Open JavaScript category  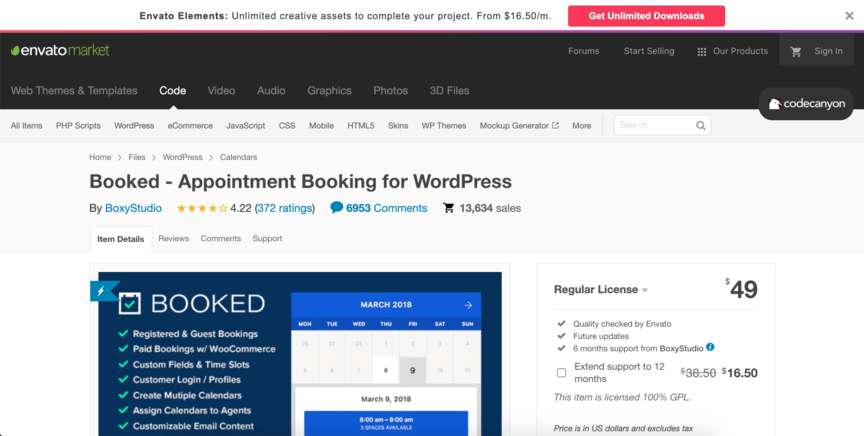245,126
